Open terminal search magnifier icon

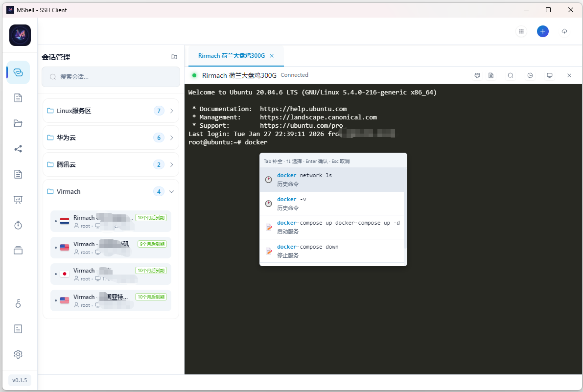coord(511,75)
